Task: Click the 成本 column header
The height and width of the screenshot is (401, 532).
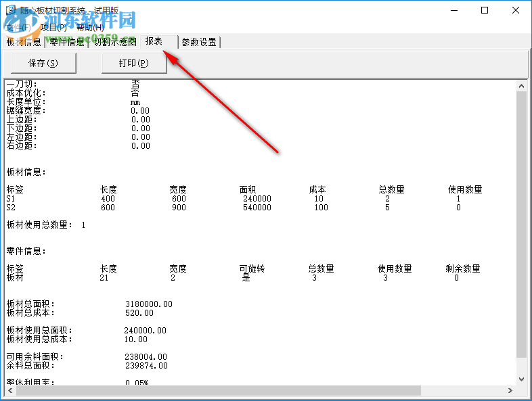Action: [x=317, y=189]
